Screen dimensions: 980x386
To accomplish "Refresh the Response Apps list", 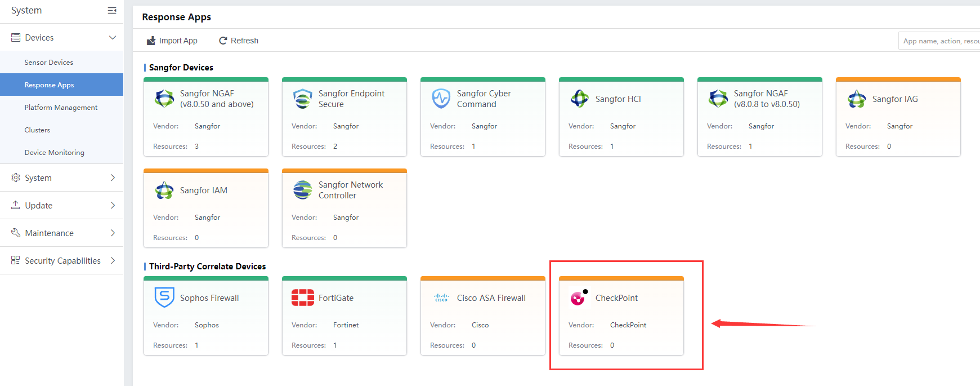I will 239,41.
